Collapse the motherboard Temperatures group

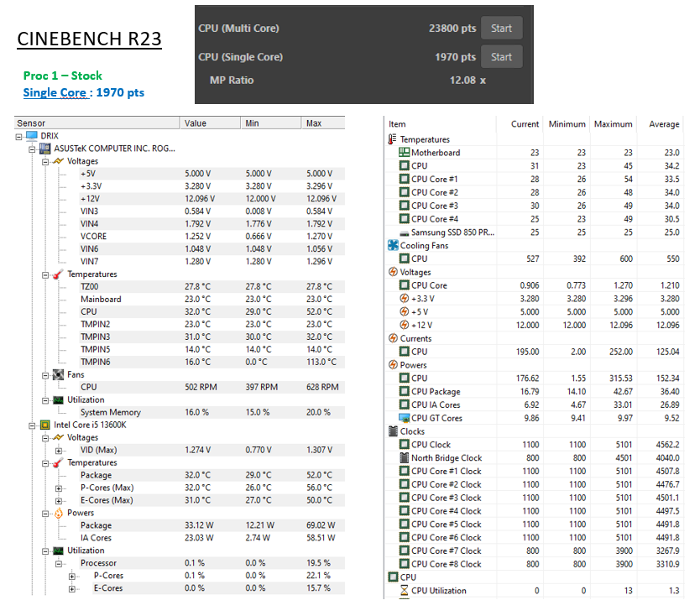pyautogui.click(x=45, y=274)
